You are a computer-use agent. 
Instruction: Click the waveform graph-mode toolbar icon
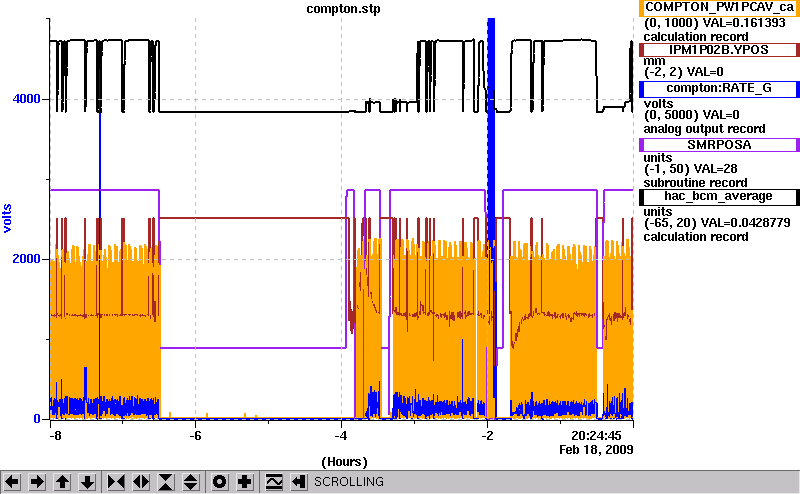pyautogui.click(x=274, y=482)
